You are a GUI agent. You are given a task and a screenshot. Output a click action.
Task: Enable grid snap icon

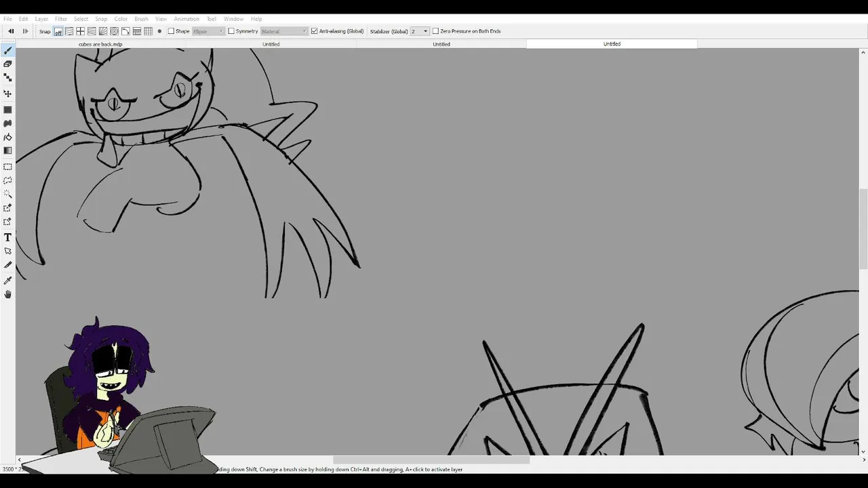point(148,31)
